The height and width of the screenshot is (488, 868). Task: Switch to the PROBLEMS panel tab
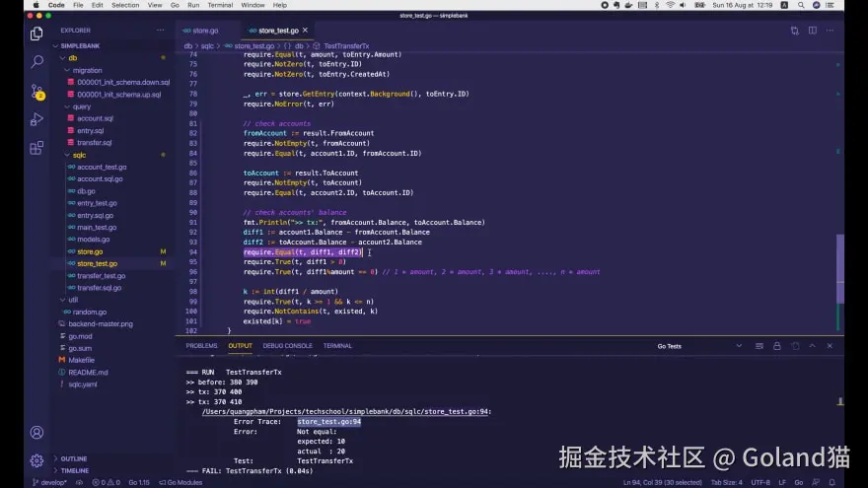point(201,346)
